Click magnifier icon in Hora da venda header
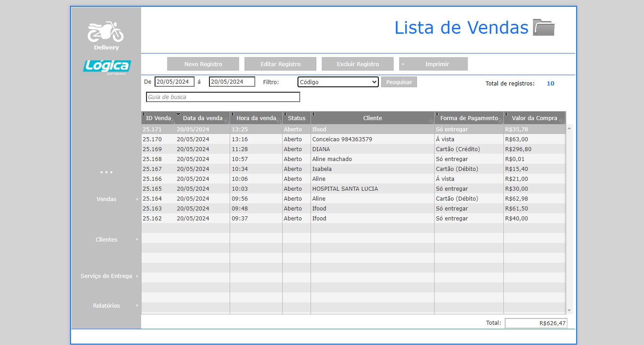 (x=279, y=121)
